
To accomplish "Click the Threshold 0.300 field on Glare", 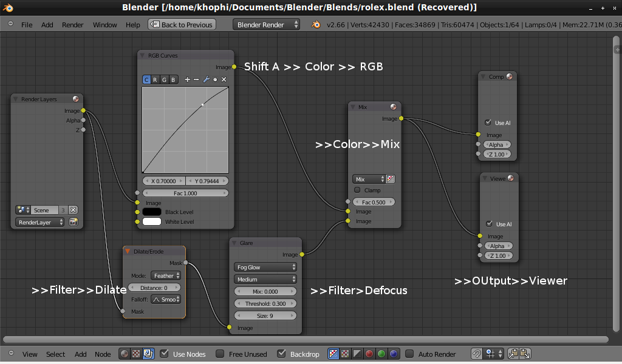I will point(265,304).
